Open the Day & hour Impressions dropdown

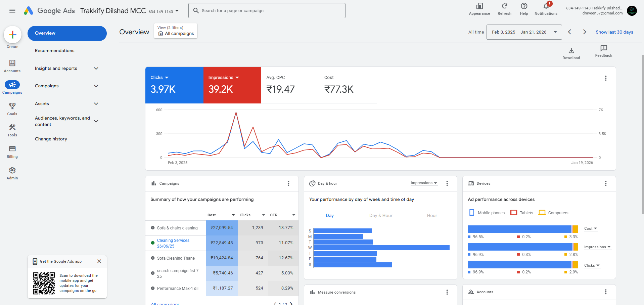pos(424,183)
